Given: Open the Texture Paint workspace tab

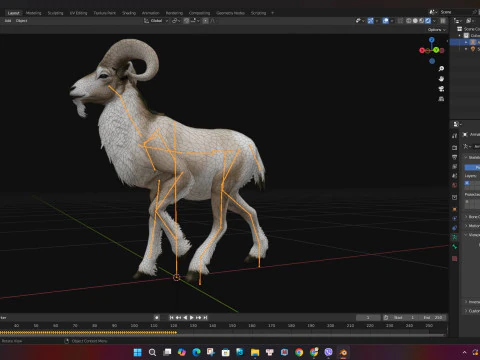Looking at the screenshot, I should (x=104, y=13).
